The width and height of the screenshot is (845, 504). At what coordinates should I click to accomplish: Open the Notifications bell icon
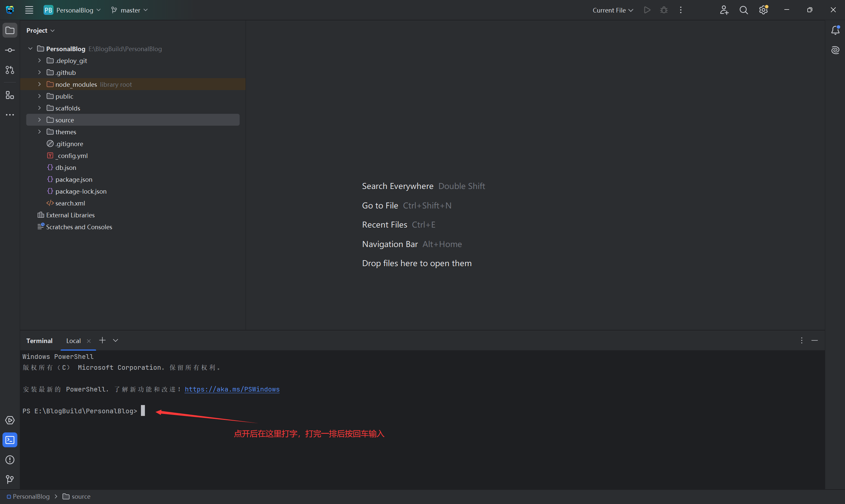click(835, 31)
